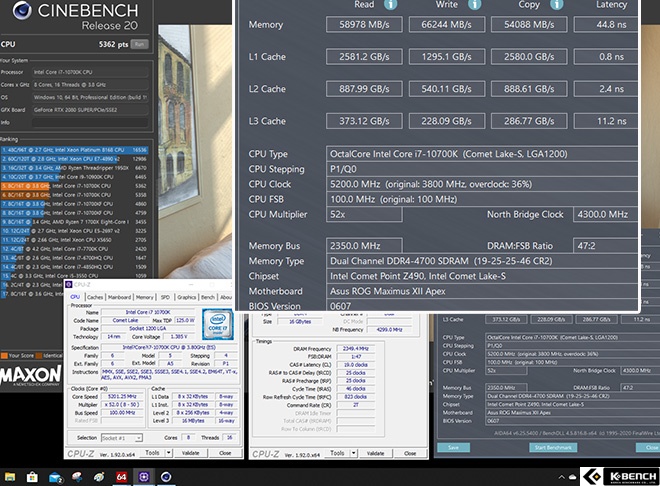
Task: Select the Core i9-10900K ranking row
Action: tap(75, 177)
